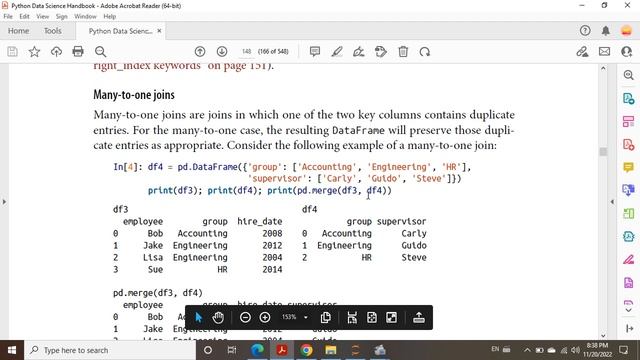This screenshot has width=640, height=360.
Task: Collapse the right tools pane
Action: pos(612,202)
